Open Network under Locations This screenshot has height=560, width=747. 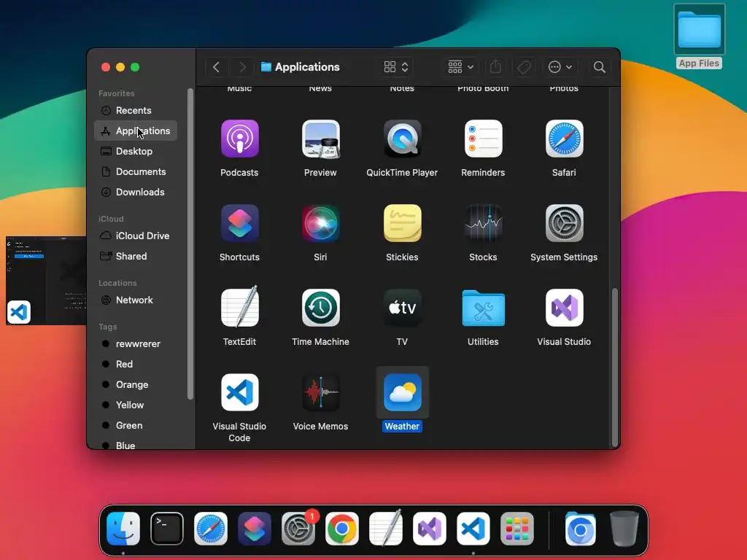[136, 300]
